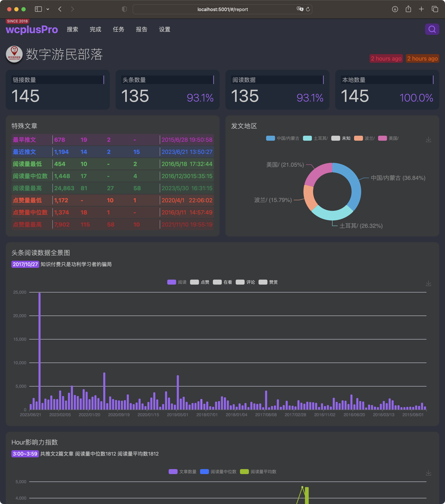Open the 报告 menu tab
The width and height of the screenshot is (445, 504).
click(x=141, y=29)
